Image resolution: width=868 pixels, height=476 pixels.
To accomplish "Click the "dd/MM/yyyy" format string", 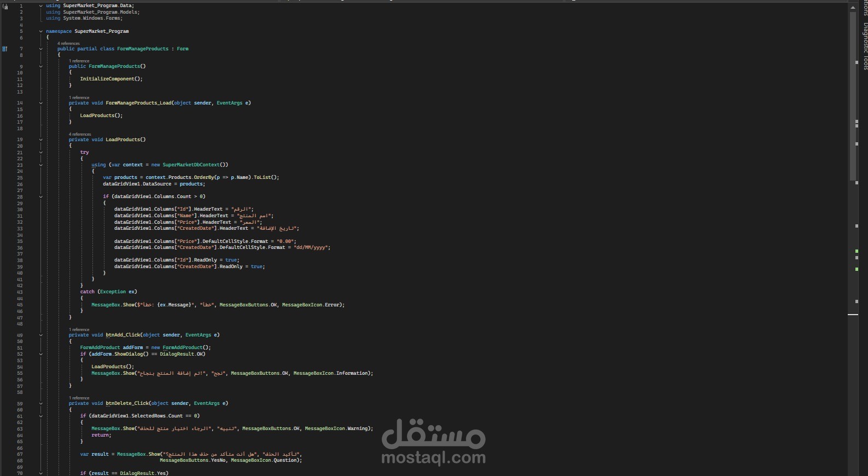I will (311, 247).
